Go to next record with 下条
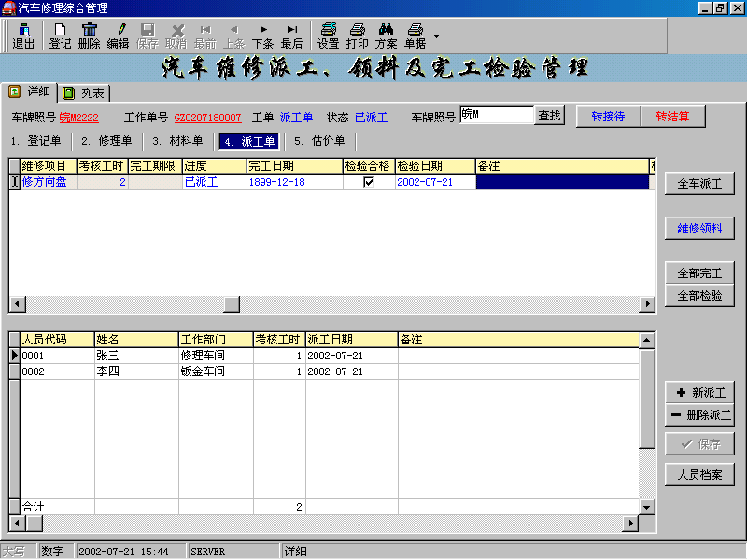 (x=262, y=35)
